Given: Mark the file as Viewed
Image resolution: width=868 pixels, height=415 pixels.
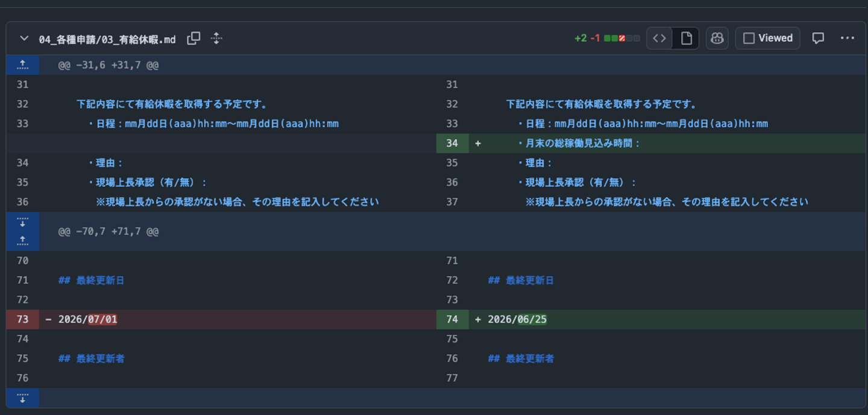Looking at the screenshot, I should point(768,39).
